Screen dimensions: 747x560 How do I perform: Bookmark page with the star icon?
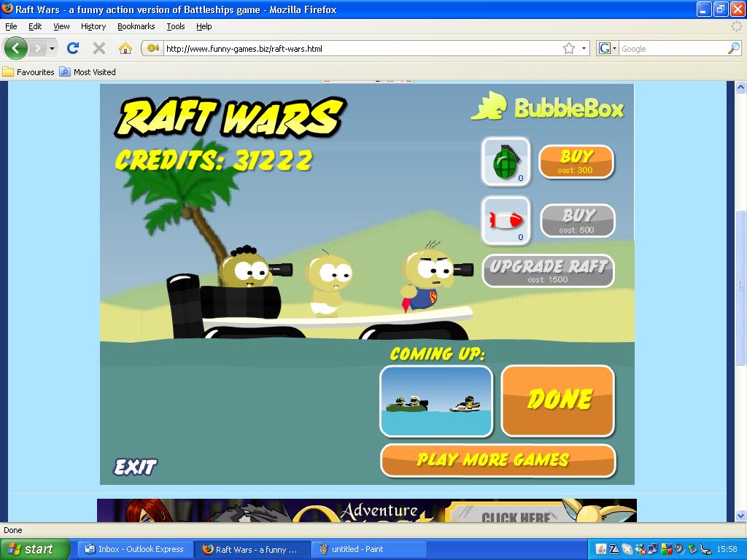[569, 49]
